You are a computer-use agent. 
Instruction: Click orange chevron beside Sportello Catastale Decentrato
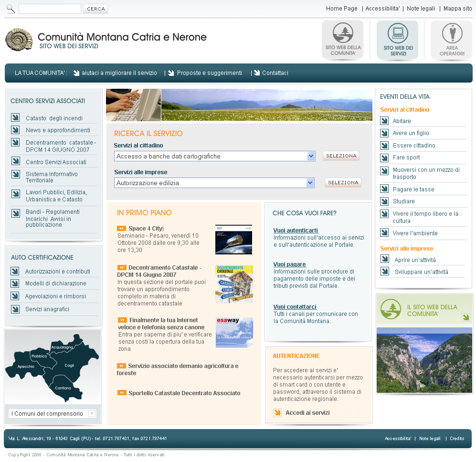point(122,393)
